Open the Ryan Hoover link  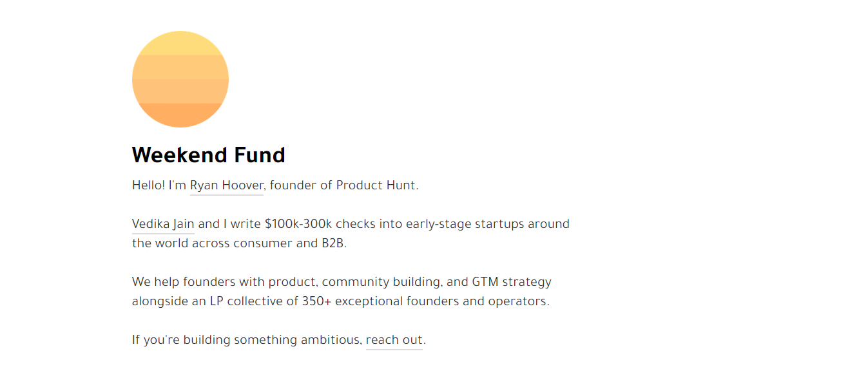coord(227,185)
